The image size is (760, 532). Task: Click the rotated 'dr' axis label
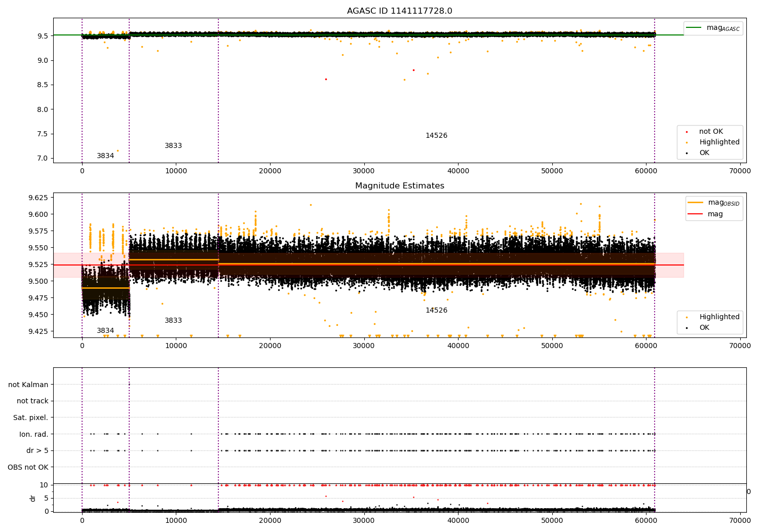[x=33, y=498]
